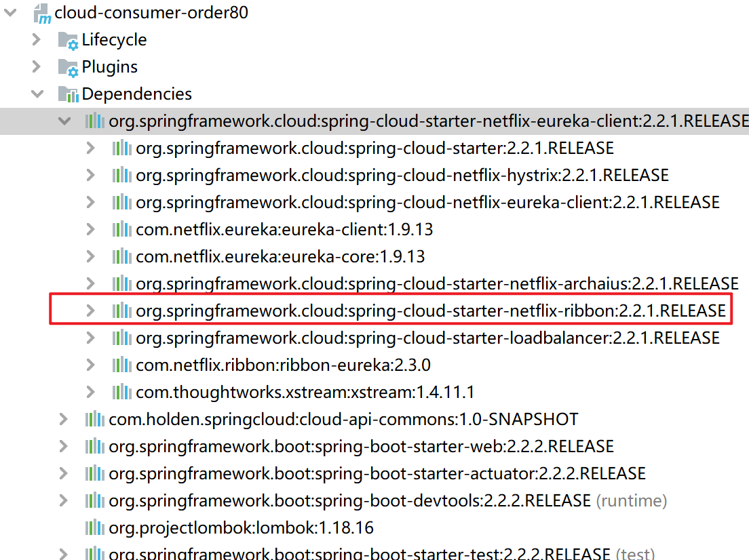This screenshot has width=749, height=560.
Task: Select com.netflix.ribbon:ribbon-eureka:2.3.0 entry
Action: coord(283,365)
